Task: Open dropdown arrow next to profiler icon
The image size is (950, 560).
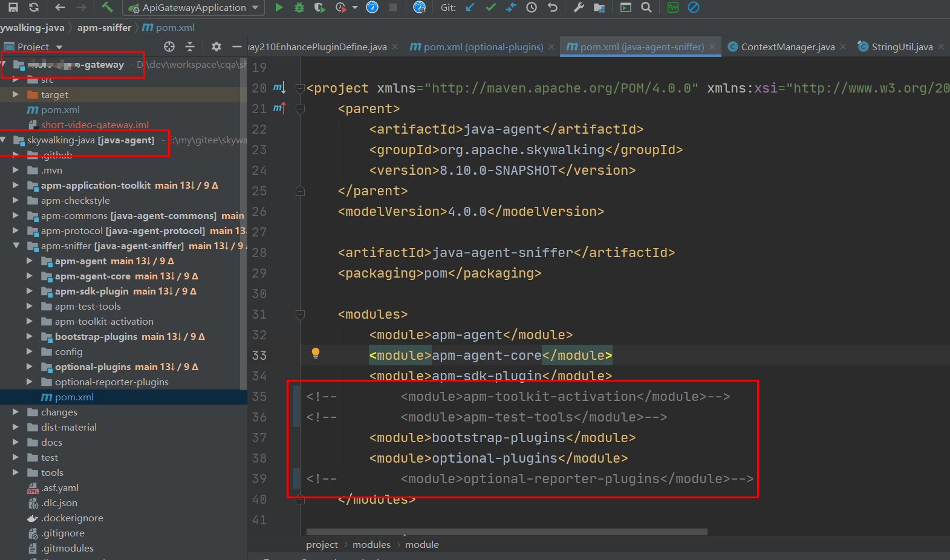Action: tap(355, 7)
